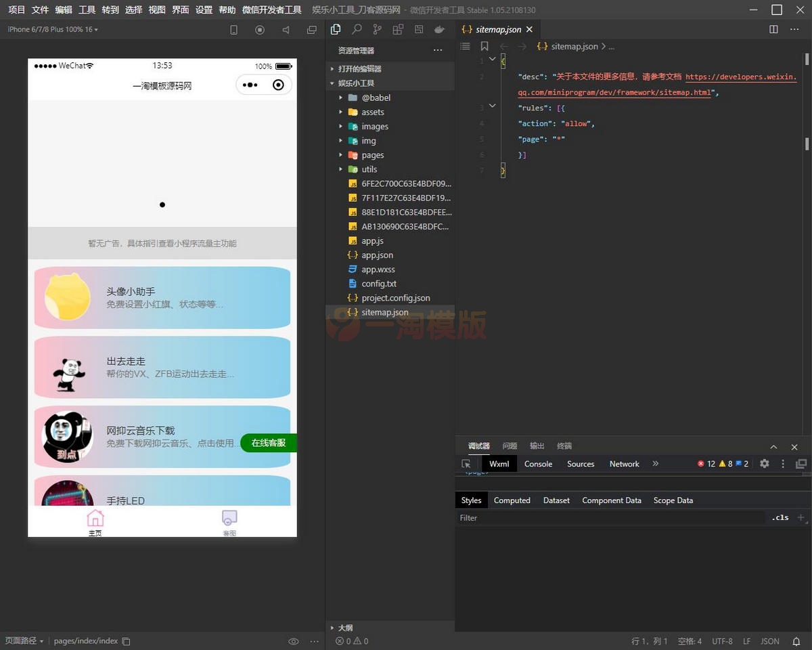Click the green 在线客服 button
The height and width of the screenshot is (650, 812).
tap(269, 443)
